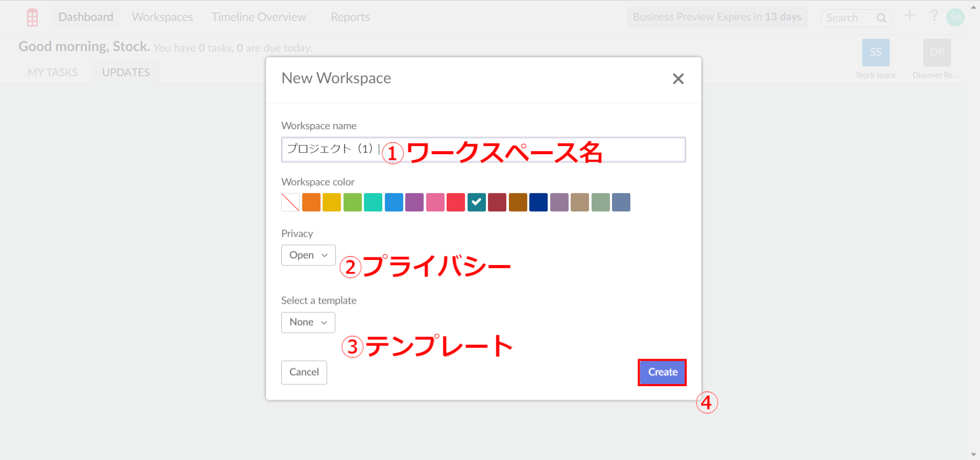Open the Workspaces menu
This screenshot has height=460, width=980.
pyautogui.click(x=162, y=17)
